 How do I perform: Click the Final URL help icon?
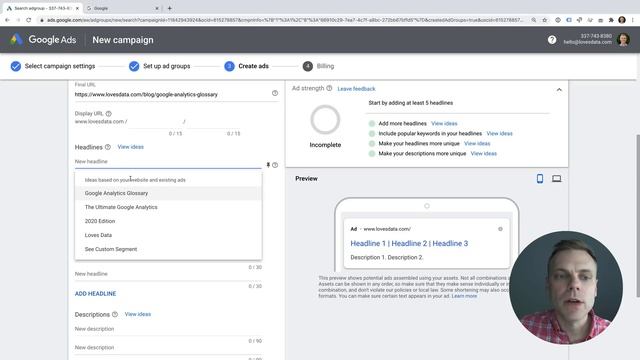[x=275, y=93]
